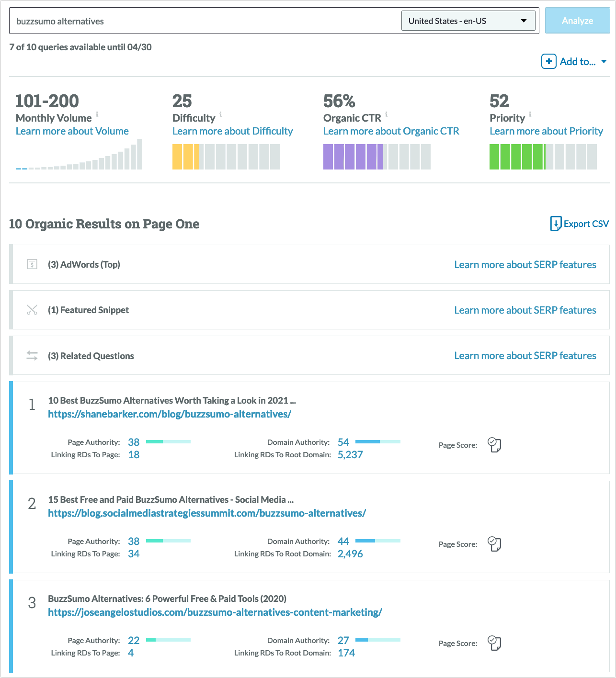Click the plus icon next to Add to...
Screen dimensions: 616x678
(x=548, y=61)
